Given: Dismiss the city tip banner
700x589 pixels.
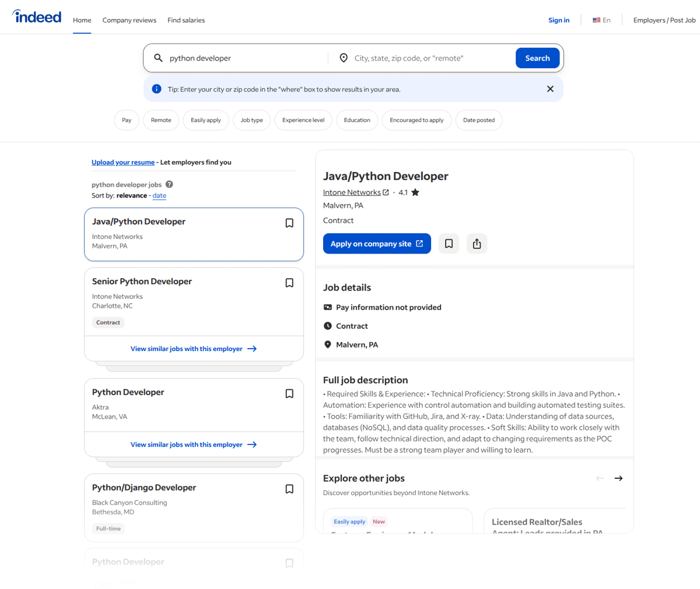Looking at the screenshot, I should pyautogui.click(x=550, y=89).
